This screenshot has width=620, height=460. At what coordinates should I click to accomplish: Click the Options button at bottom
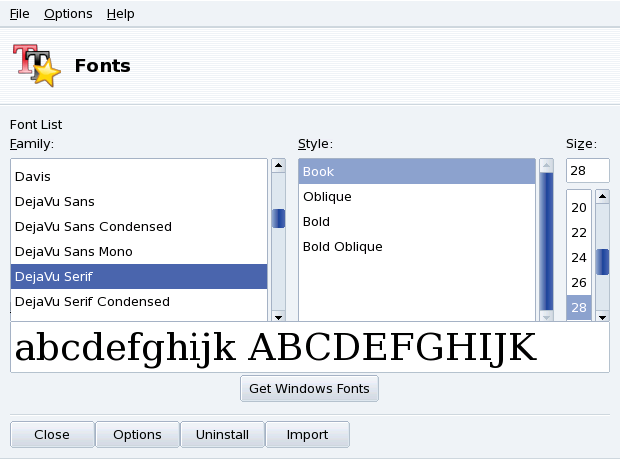pos(137,435)
